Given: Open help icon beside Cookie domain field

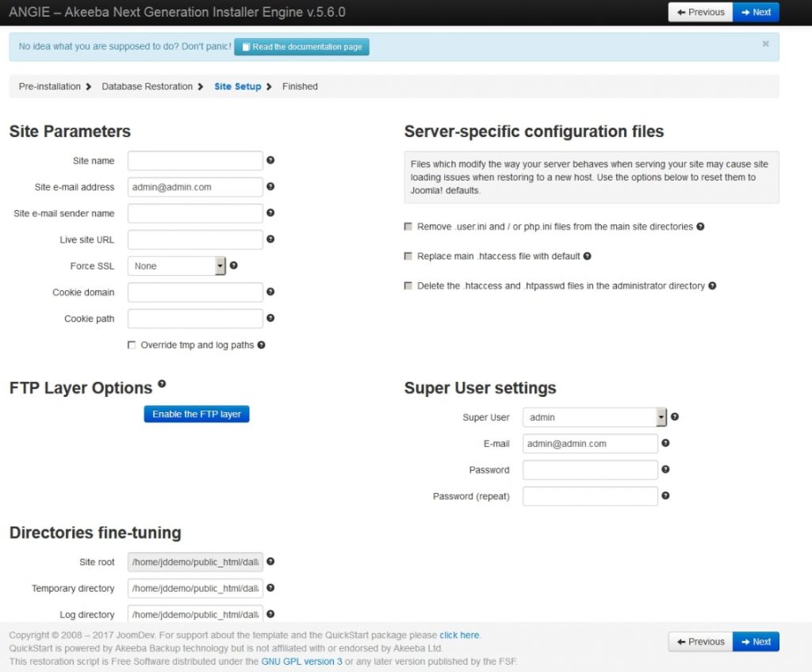Looking at the screenshot, I should click(270, 292).
